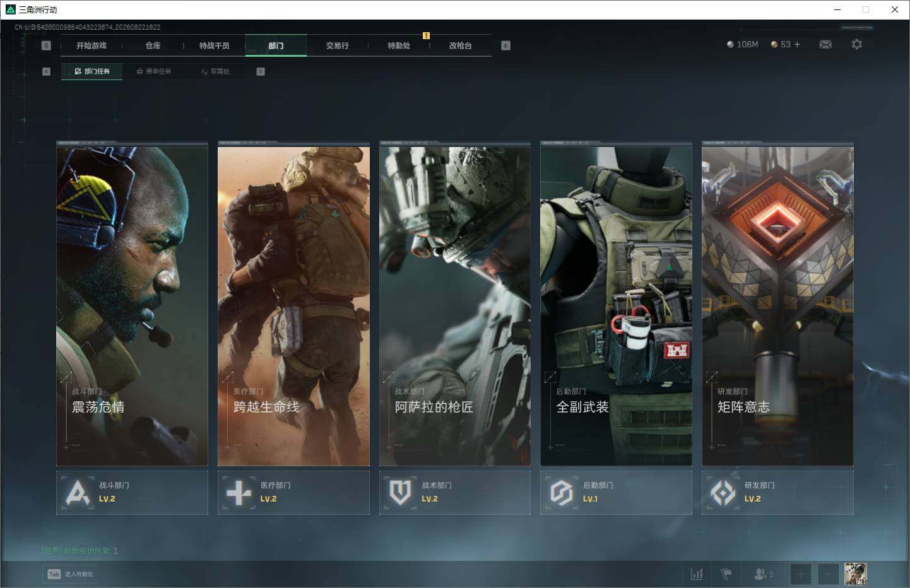
Task: Click the 医疗部门 cross emblem icon
Action: tap(239, 493)
